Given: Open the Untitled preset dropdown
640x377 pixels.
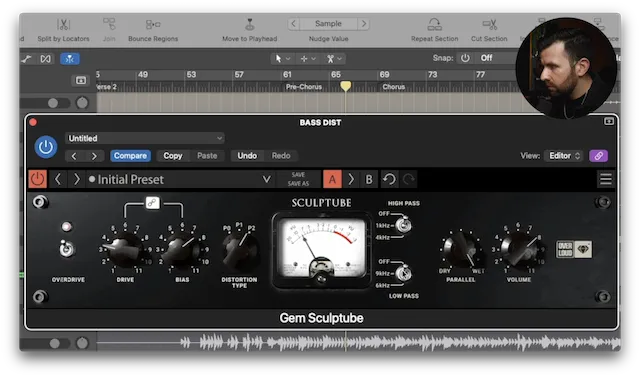Looking at the screenshot, I should tap(144, 138).
